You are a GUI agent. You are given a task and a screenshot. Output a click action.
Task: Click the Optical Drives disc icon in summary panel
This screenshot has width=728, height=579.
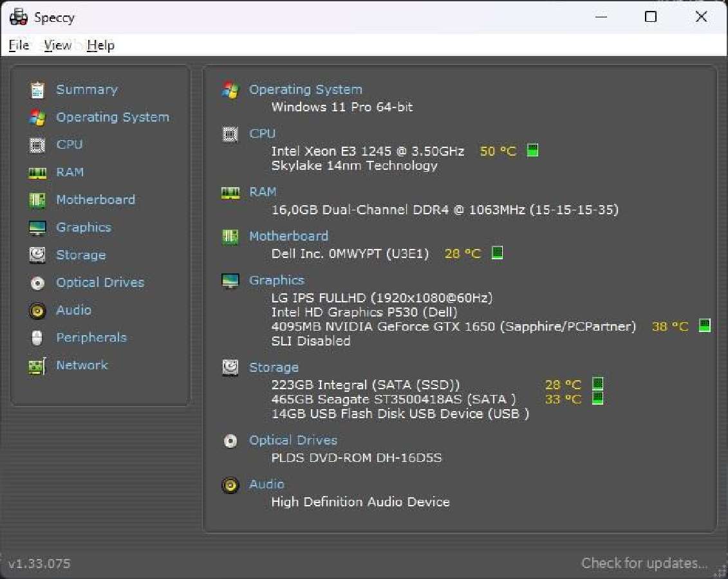pyautogui.click(x=230, y=441)
